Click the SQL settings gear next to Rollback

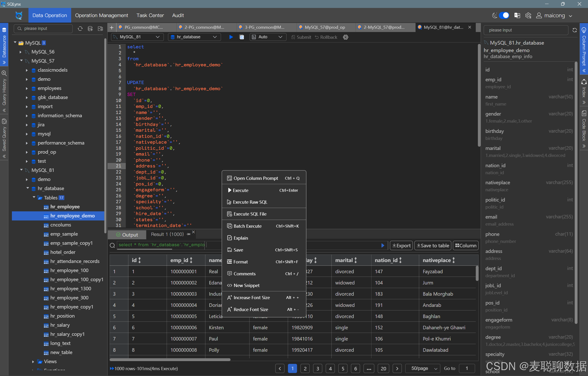[346, 37]
